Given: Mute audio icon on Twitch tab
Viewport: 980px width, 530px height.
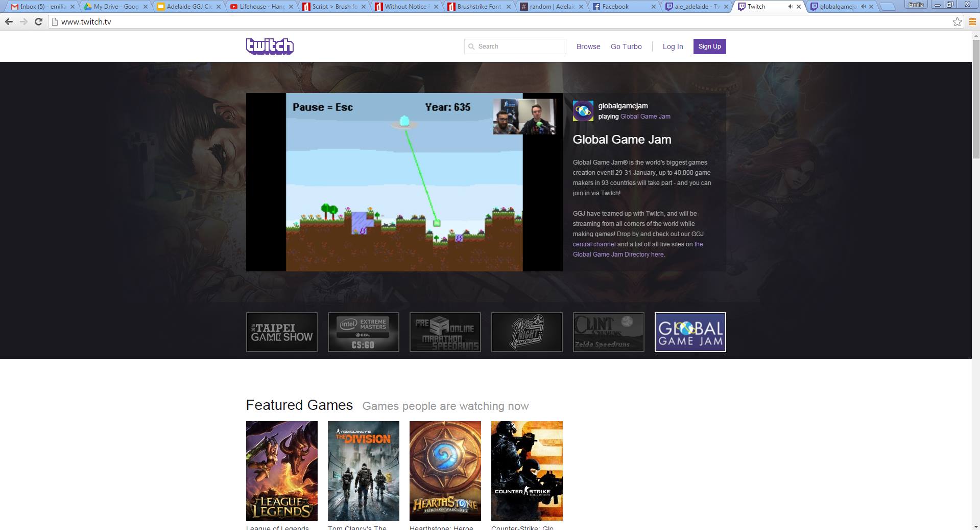Looking at the screenshot, I should (x=791, y=7).
